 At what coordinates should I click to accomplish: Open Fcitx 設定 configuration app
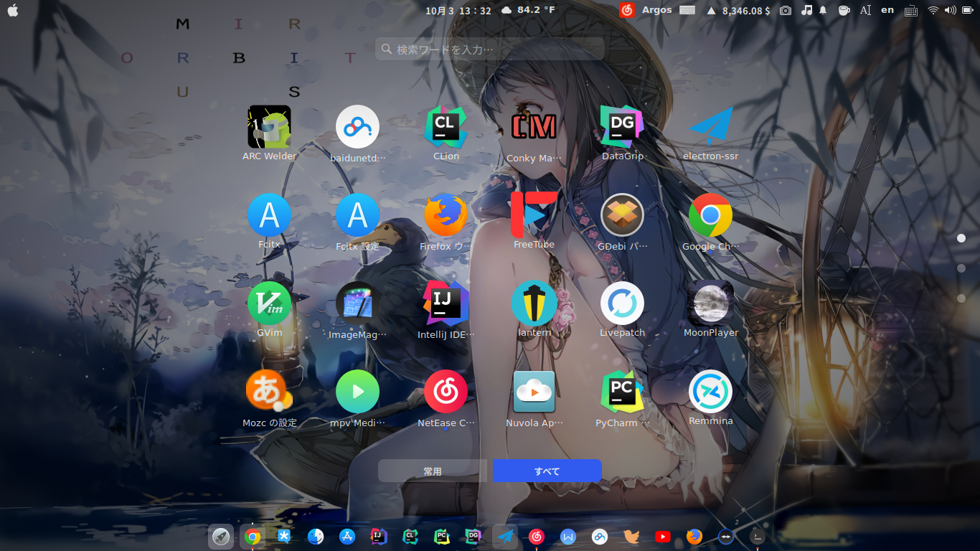point(357,215)
